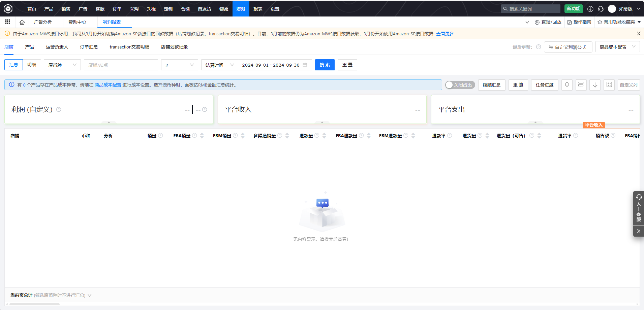Select the 汇总 view toggle
The width and height of the screenshot is (644, 310).
click(13, 65)
